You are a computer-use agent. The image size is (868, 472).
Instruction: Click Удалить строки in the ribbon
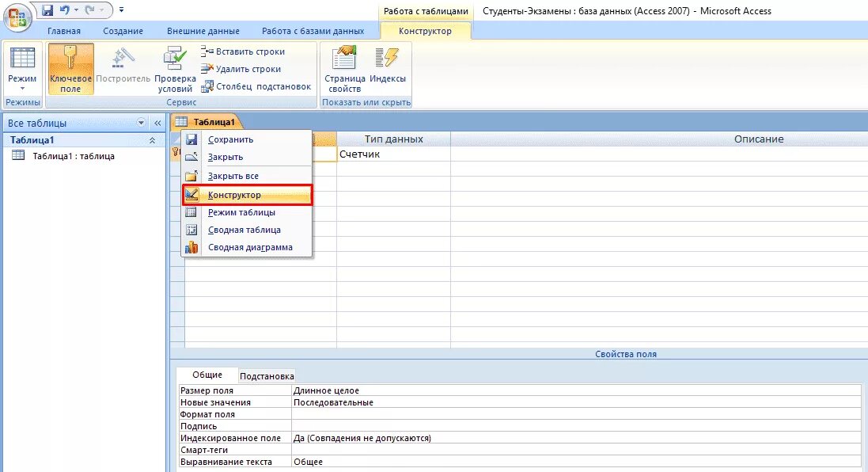(x=241, y=69)
